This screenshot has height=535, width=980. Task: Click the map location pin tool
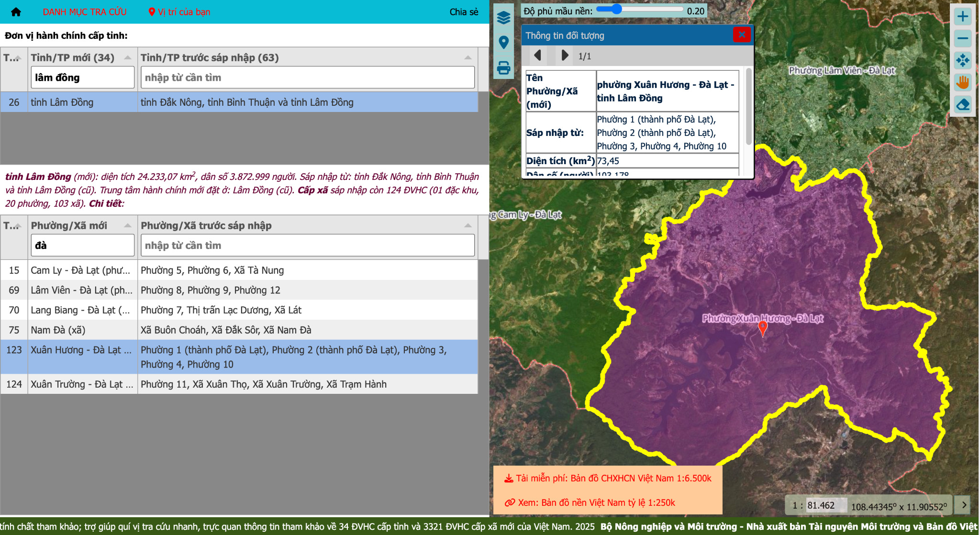point(503,43)
